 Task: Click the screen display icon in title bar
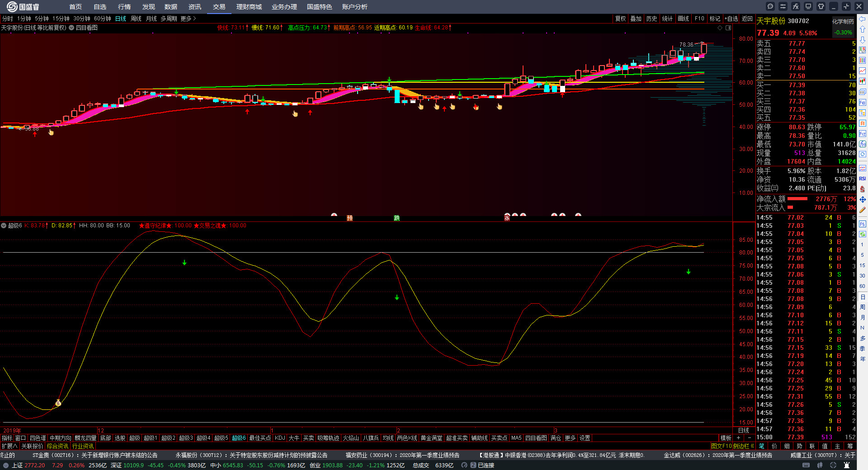click(x=808, y=6)
